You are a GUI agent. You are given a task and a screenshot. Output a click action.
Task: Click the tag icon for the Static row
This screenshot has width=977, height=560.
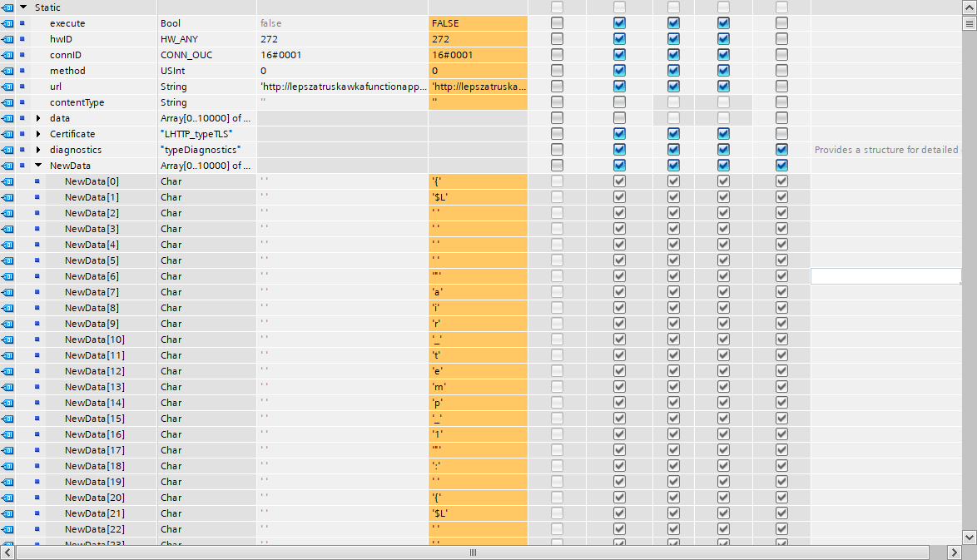[x=7, y=7]
